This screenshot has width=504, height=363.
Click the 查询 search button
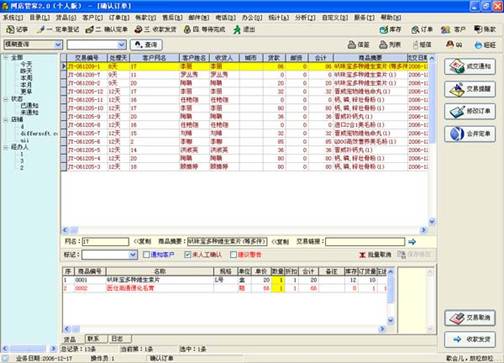tap(146, 44)
